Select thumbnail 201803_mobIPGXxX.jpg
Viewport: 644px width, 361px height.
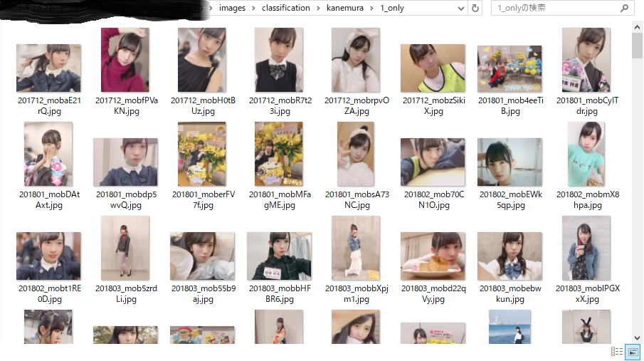[586, 248]
